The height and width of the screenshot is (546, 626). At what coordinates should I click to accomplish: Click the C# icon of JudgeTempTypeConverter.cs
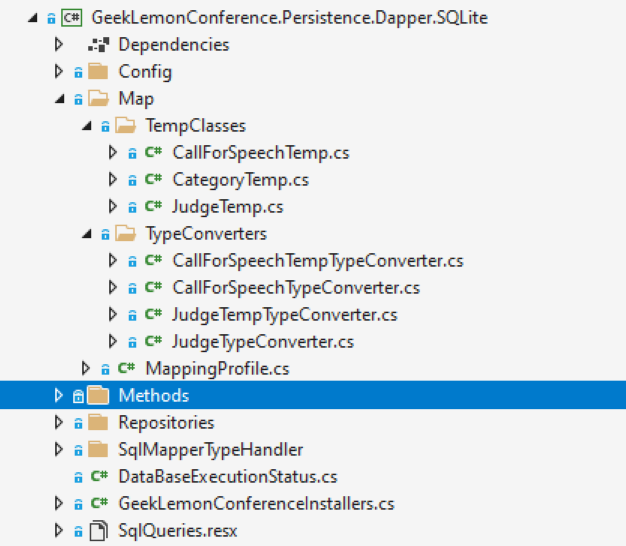(153, 315)
